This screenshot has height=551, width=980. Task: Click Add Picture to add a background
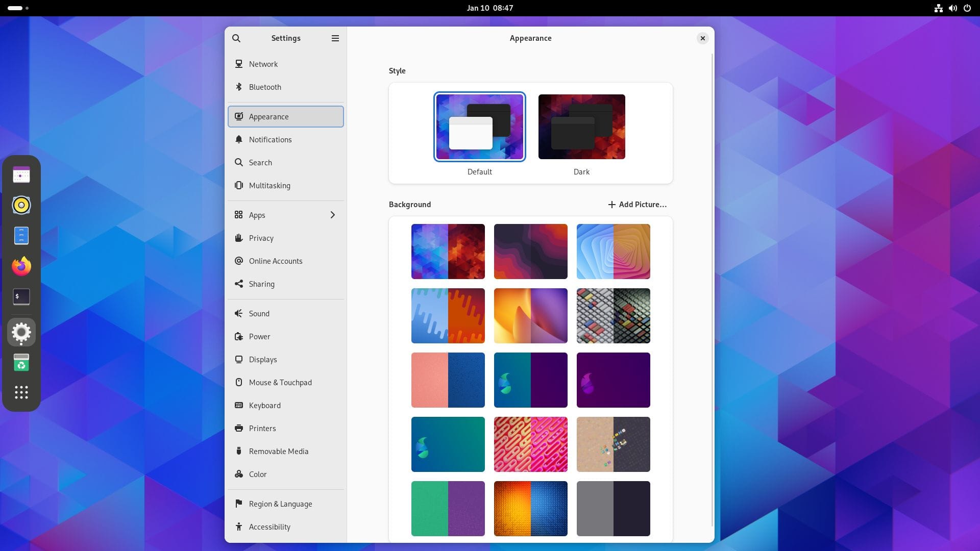click(x=636, y=204)
